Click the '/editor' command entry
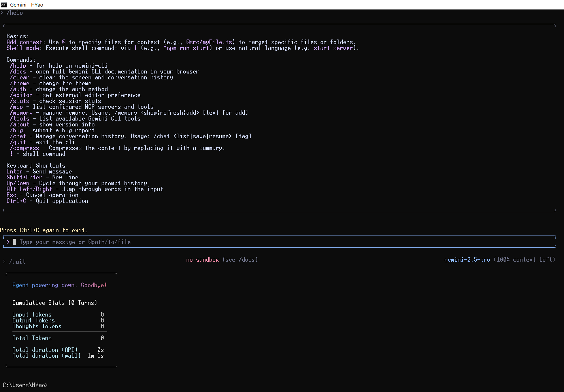The height and width of the screenshot is (392, 564). pyautogui.click(x=75, y=95)
